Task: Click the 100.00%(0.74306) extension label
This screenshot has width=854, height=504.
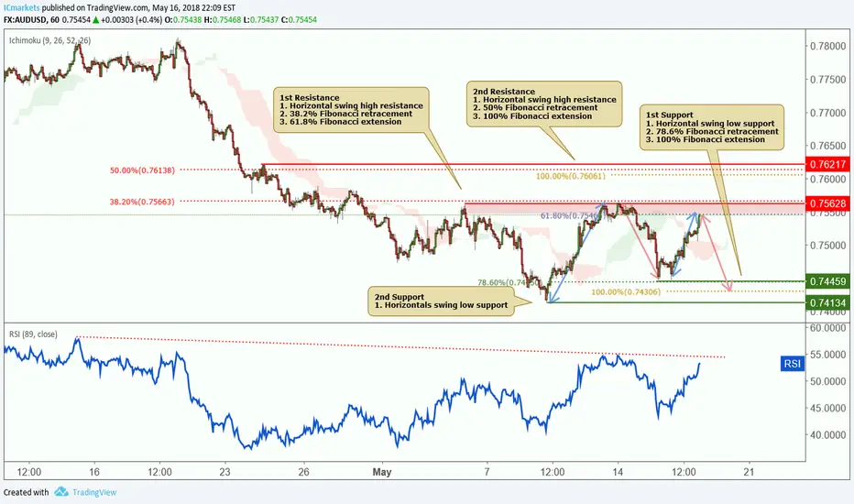Action: pos(626,292)
